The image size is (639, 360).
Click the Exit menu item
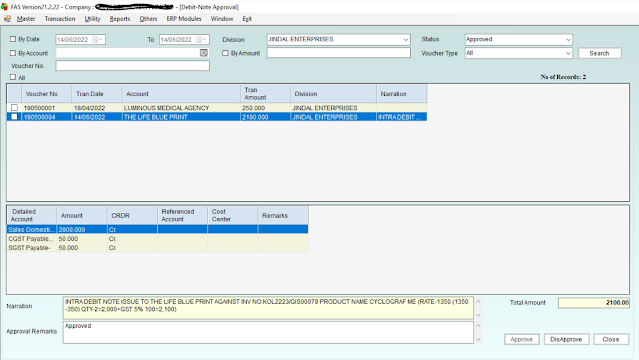(247, 19)
